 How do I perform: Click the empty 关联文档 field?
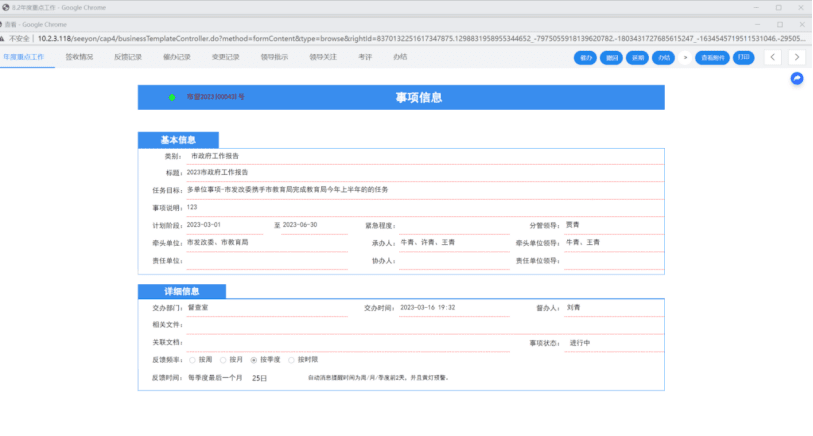[347, 343]
